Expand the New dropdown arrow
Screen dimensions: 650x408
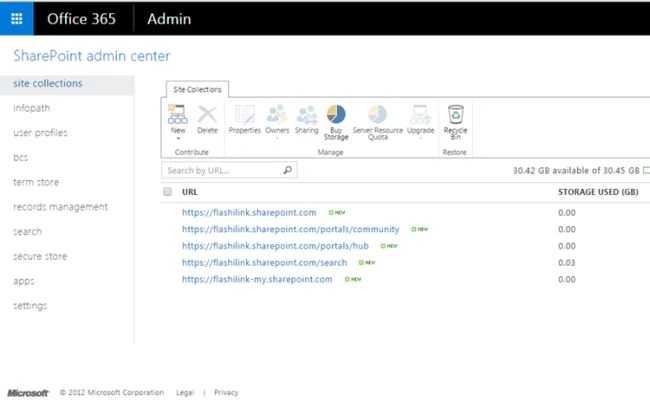(x=178, y=138)
